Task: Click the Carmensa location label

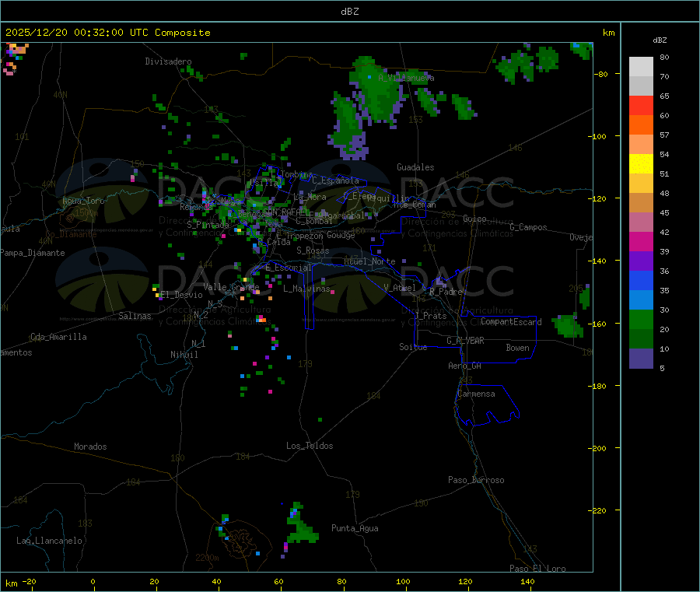Action: pos(476,394)
